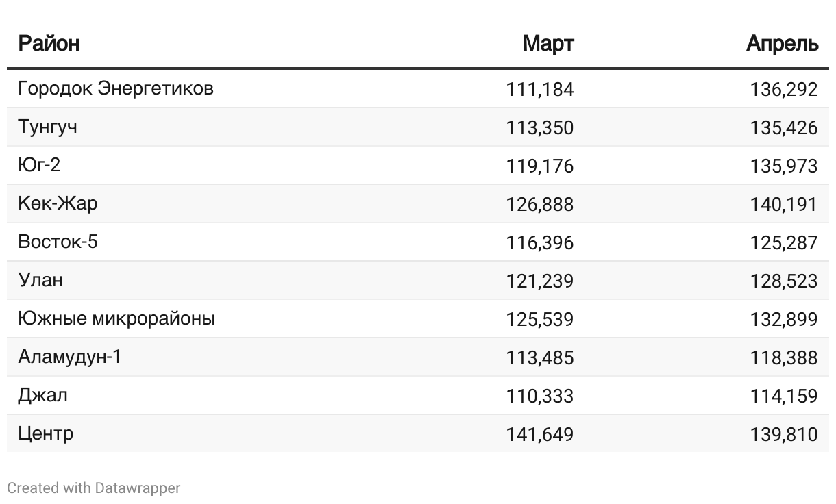This screenshot has height=504, width=836.
Task: Click the Район column header
Action: tap(49, 44)
